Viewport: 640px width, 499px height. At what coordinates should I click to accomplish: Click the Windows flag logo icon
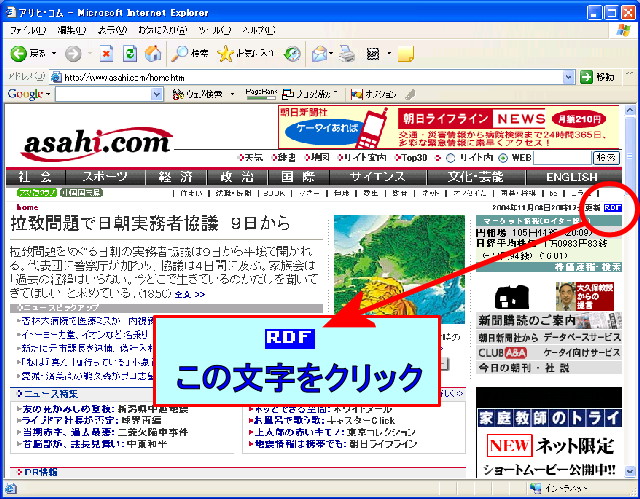tap(623, 31)
